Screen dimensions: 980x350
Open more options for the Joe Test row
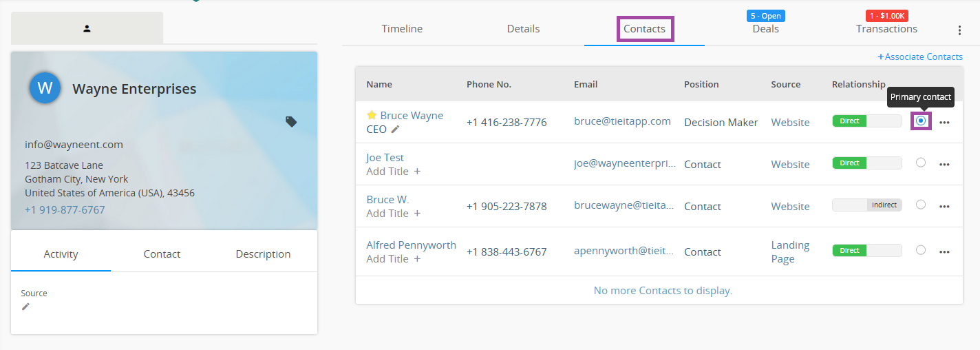click(x=944, y=164)
